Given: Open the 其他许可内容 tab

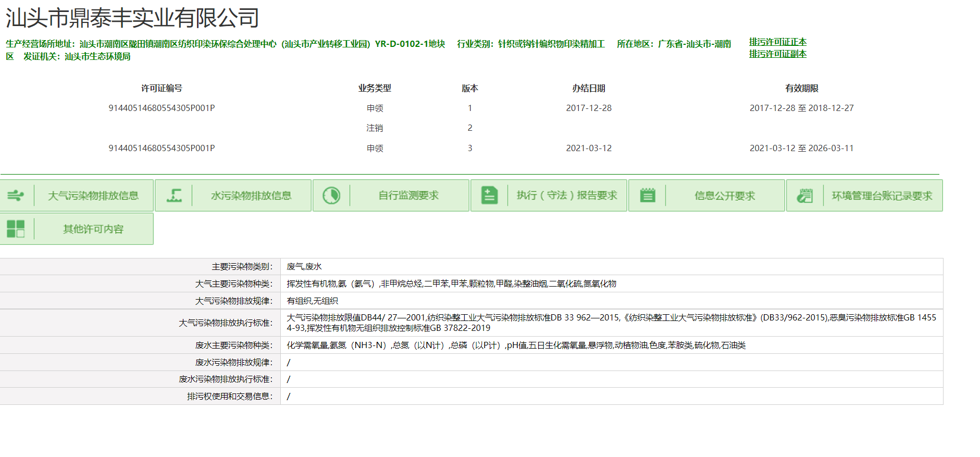Looking at the screenshot, I should [x=77, y=229].
